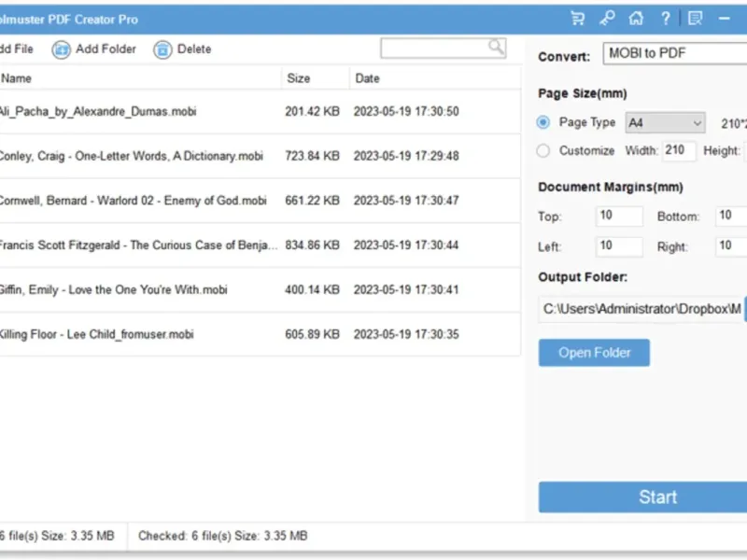The width and height of the screenshot is (747, 560).
Task: Sort files by the Date column header
Action: pos(367,78)
